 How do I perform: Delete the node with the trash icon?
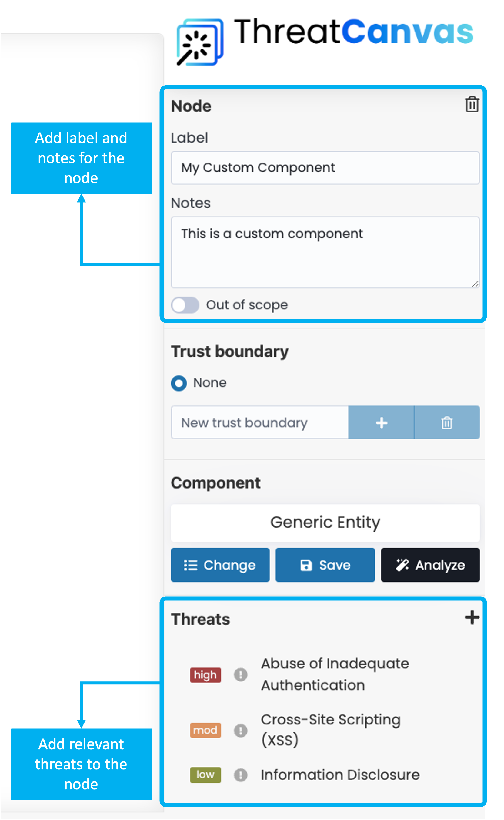pos(472,104)
